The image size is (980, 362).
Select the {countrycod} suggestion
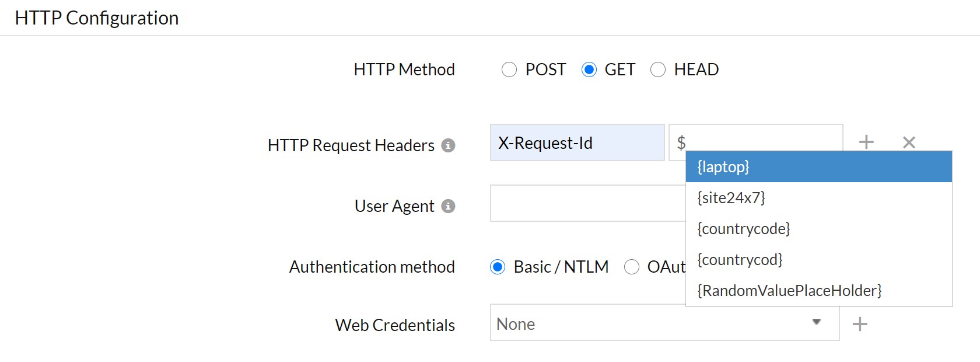(818, 260)
